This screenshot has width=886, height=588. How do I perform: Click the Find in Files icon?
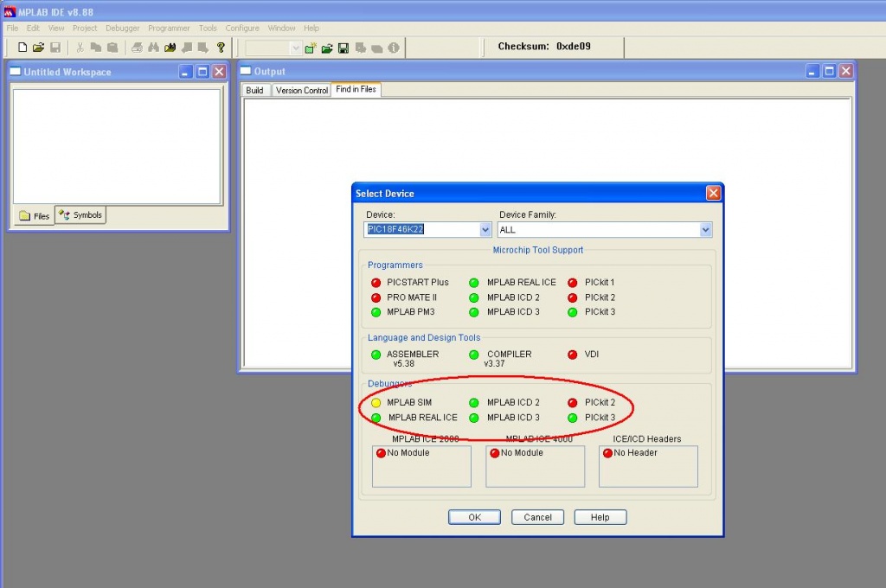pyautogui.click(x=170, y=48)
